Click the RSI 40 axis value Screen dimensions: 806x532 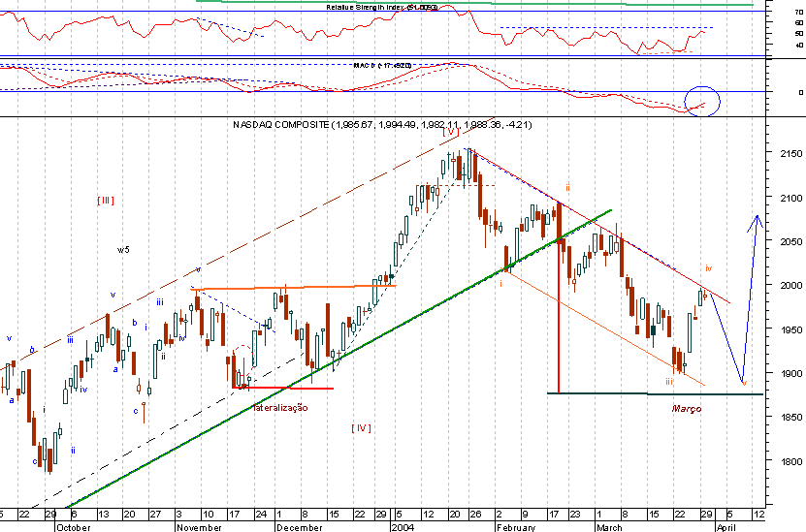coord(799,46)
